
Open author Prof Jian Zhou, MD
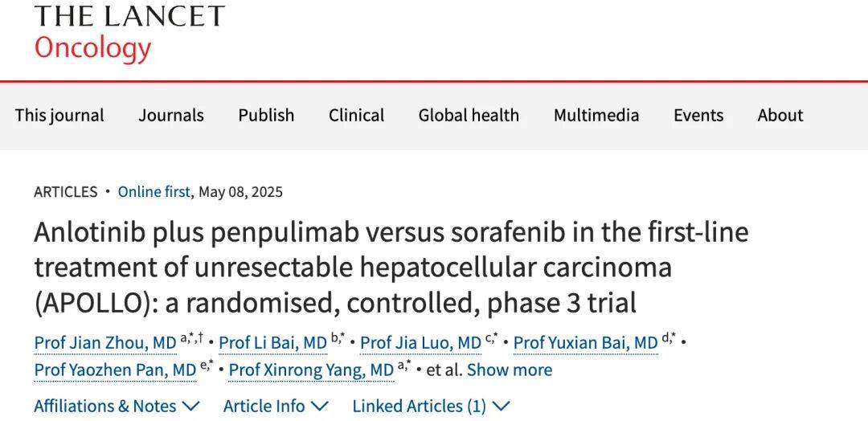click(x=104, y=343)
